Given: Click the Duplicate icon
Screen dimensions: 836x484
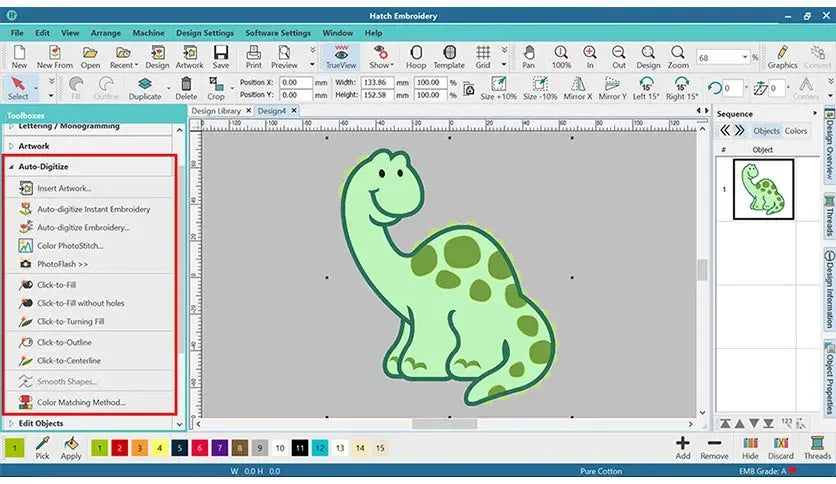Looking at the screenshot, I should 144,84.
